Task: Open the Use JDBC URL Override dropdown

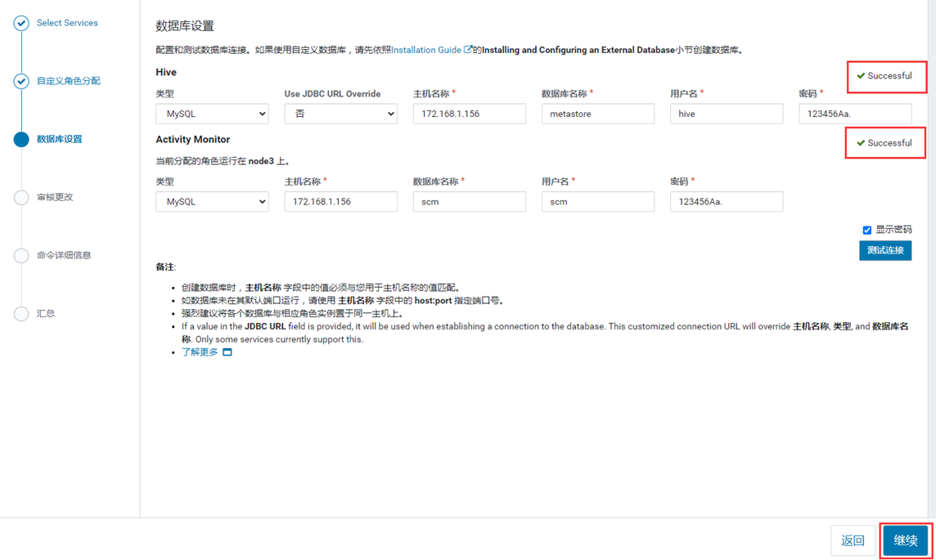Action: (341, 114)
